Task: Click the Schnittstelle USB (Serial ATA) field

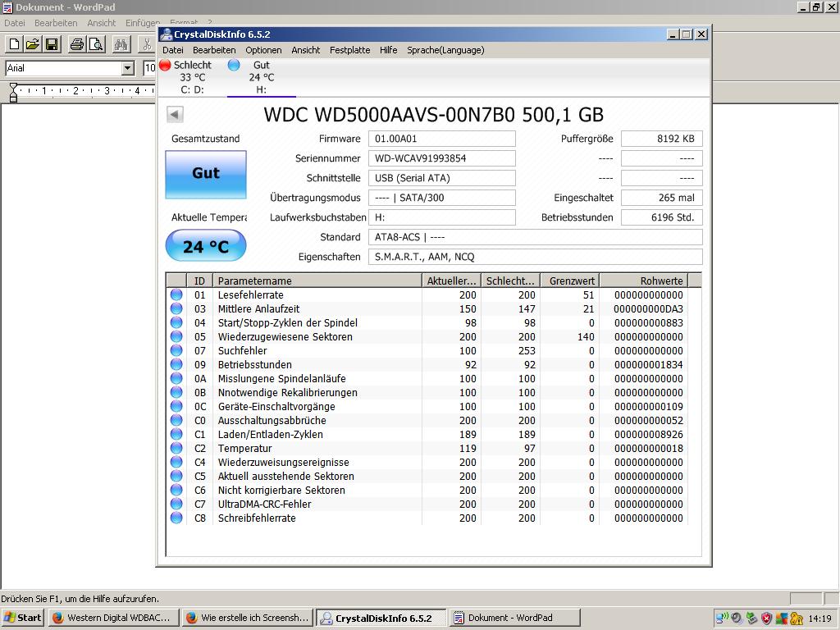Action: [442, 178]
